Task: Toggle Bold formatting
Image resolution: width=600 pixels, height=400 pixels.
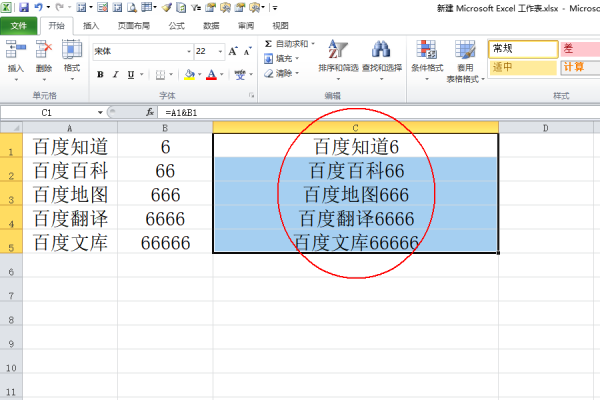Action: (100, 75)
